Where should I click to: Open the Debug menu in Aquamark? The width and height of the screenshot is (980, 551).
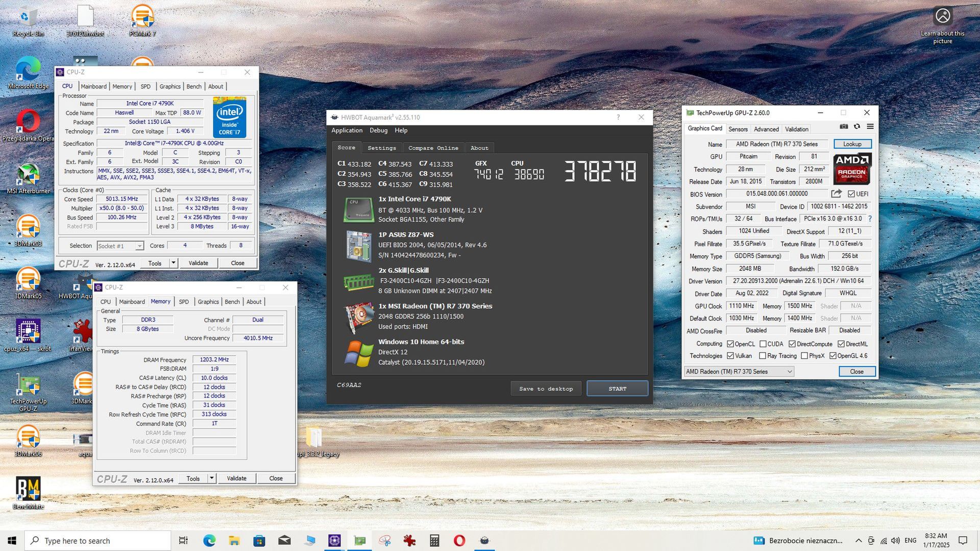[378, 131]
